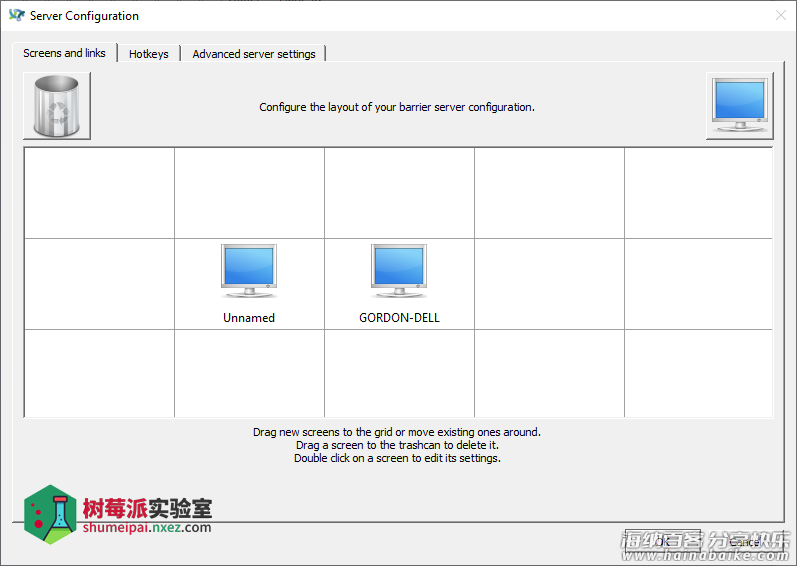Click the empty grid cell directly above GORDON-DELL

coord(399,193)
